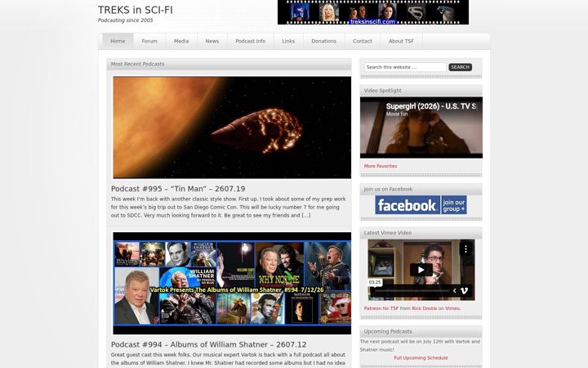
Task: Click the Video Spotlight heading
Action: tap(382, 91)
